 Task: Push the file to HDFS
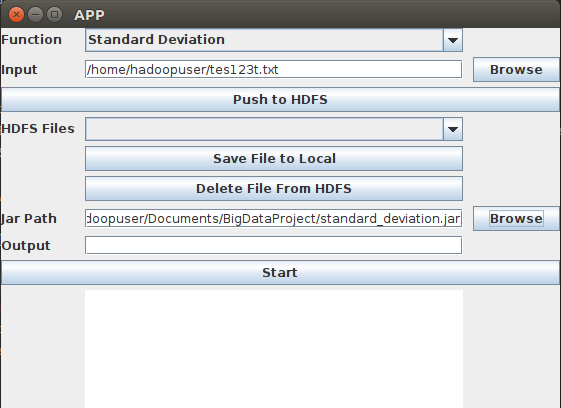(x=280, y=99)
